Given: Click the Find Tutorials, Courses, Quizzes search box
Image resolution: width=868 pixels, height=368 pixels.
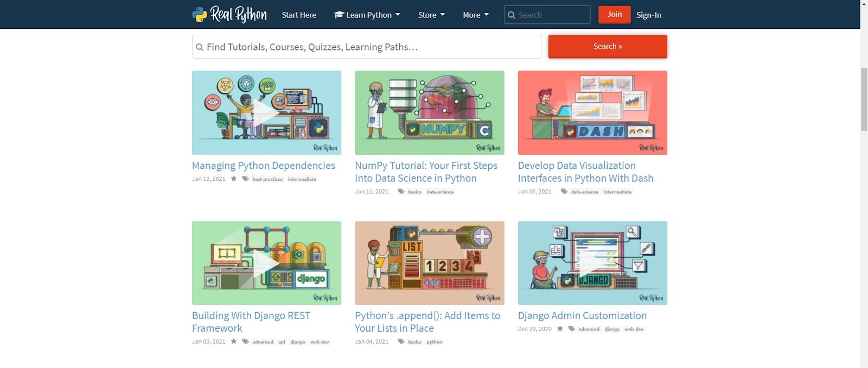Looking at the screenshot, I should click(367, 47).
